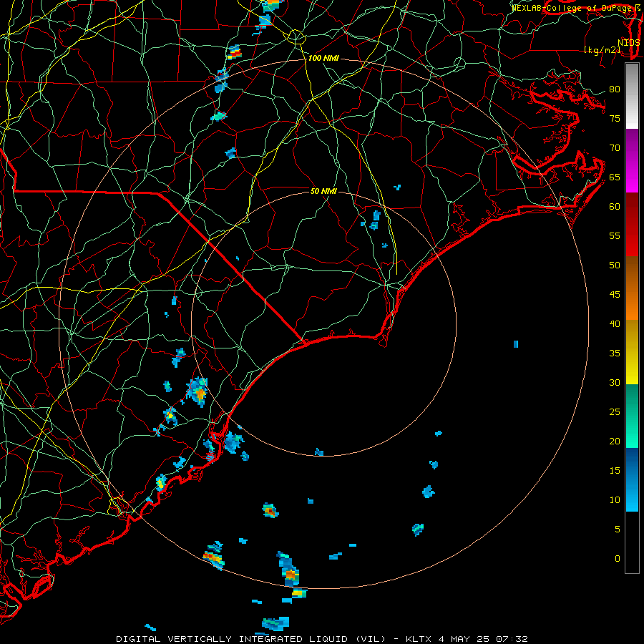Click the 10 value on the color scale

click(615, 500)
